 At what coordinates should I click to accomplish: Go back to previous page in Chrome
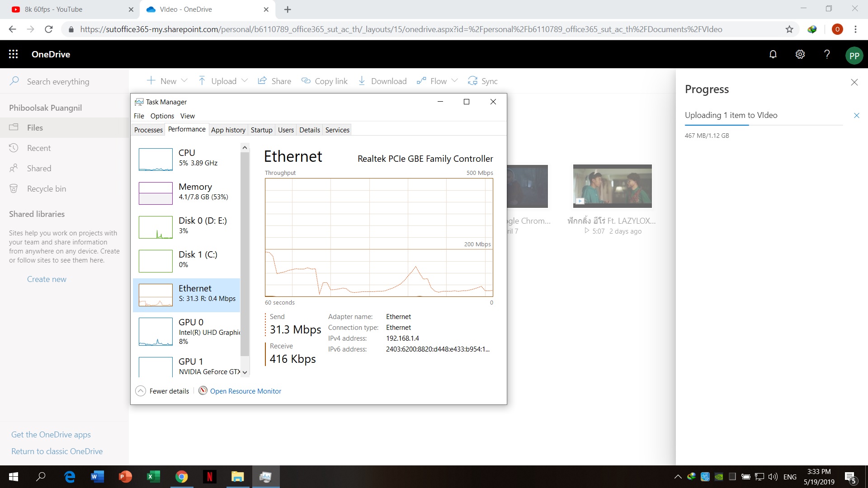pos(13,29)
